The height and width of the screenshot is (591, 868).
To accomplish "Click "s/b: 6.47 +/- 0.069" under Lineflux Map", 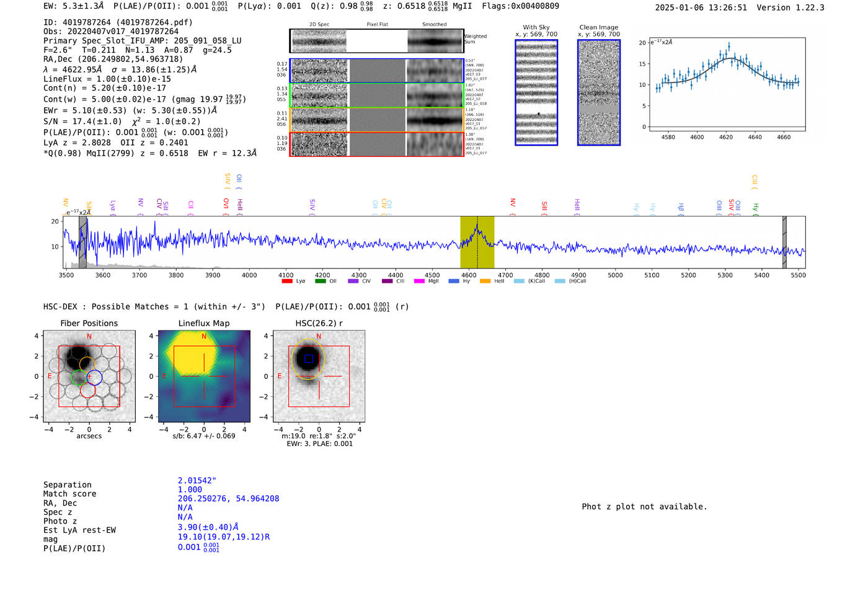I will tap(204, 436).
